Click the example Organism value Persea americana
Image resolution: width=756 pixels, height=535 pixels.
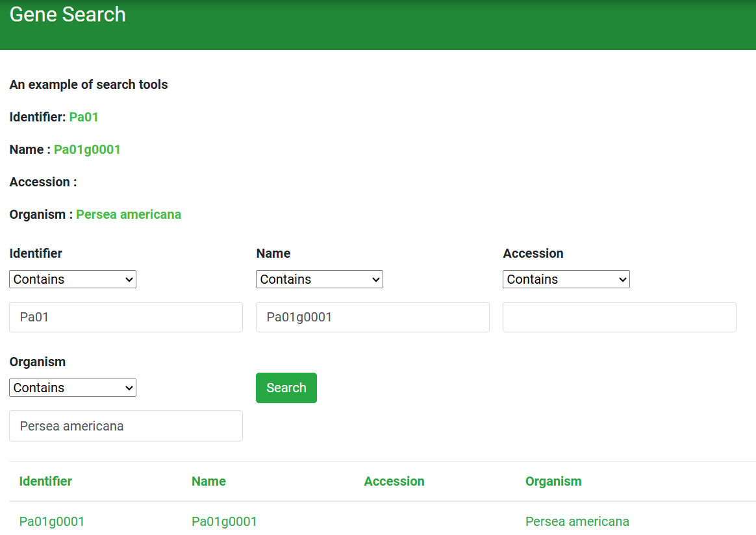(129, 214)
